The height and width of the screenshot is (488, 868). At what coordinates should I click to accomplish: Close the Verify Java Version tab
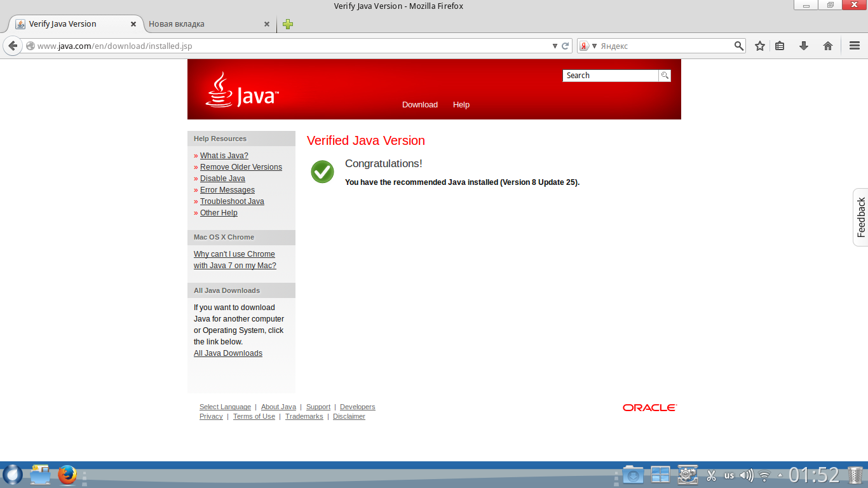tap(133, 24)
